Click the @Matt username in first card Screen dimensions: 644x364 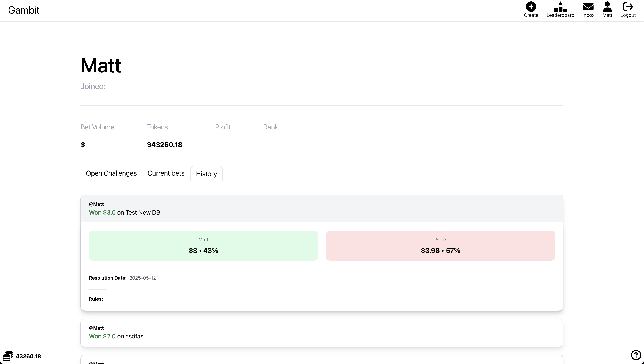pyautogui.click(x=96, y=204)
